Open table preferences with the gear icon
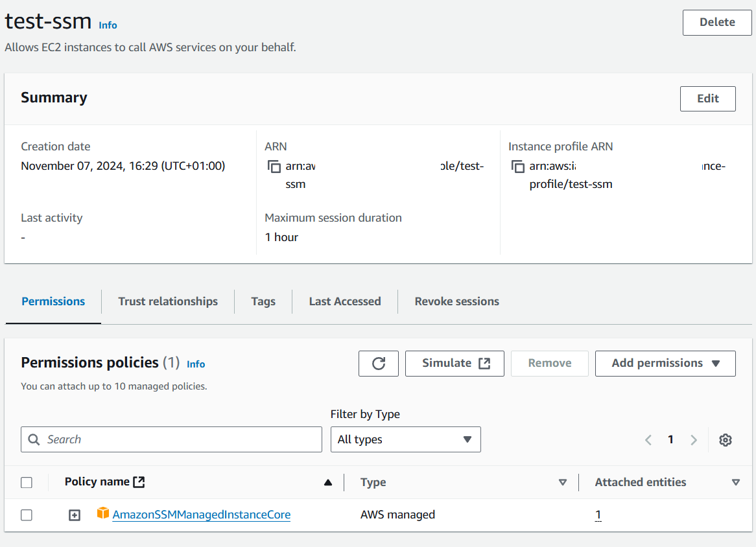The image size is (756, 547). point(725,439)
